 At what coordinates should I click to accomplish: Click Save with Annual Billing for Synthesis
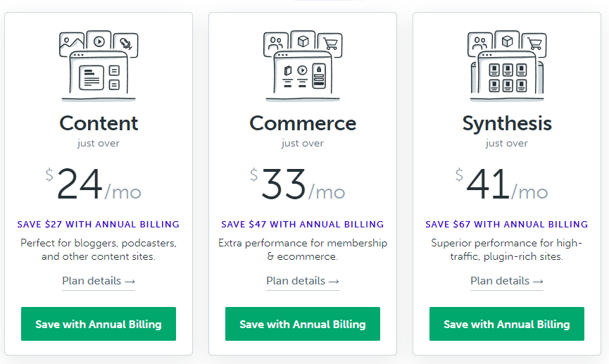click(x=507, y=324)
